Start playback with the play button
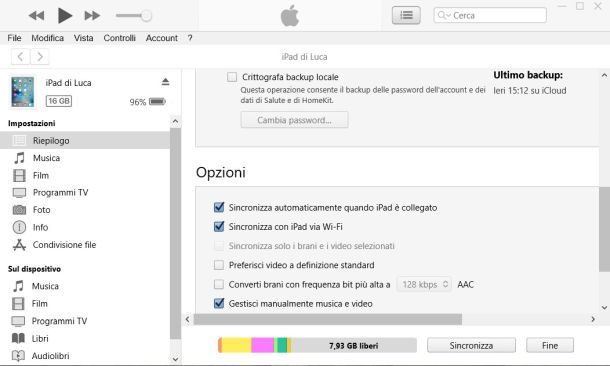The image size is (610, 366). click(x=65, y=16)
